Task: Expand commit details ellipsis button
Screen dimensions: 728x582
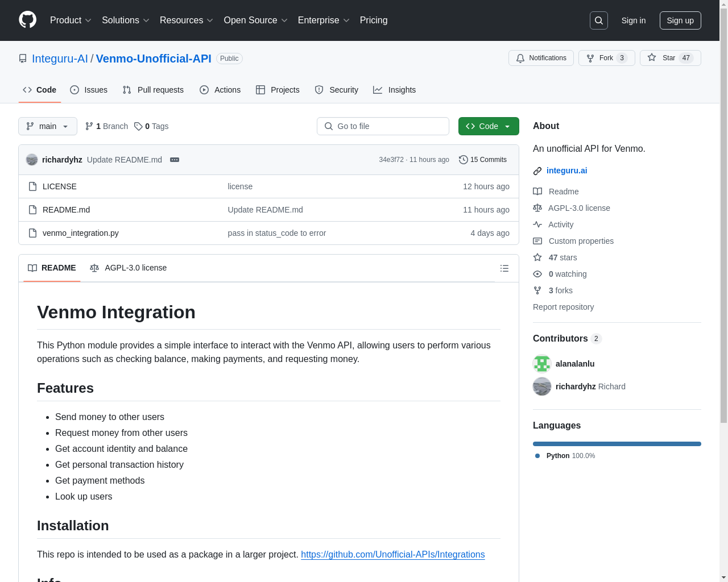Action: [x=175, y=160]
